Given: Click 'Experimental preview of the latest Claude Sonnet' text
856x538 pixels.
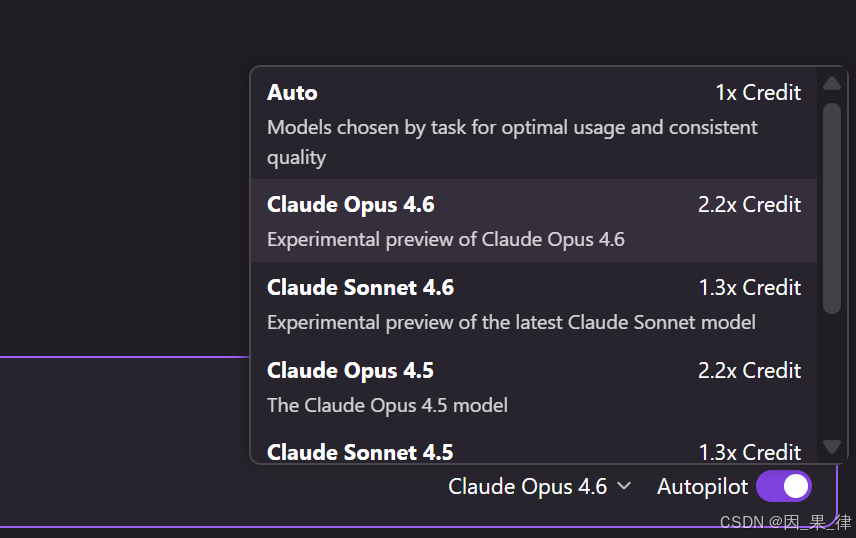Looking at the screenshot, I should pos(511,322).
